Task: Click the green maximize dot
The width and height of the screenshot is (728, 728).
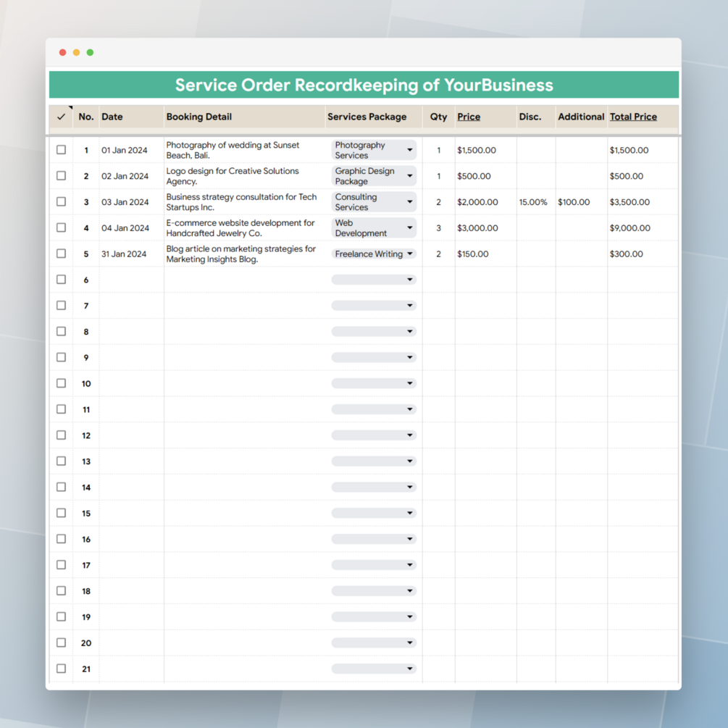Action: point(90,52)
